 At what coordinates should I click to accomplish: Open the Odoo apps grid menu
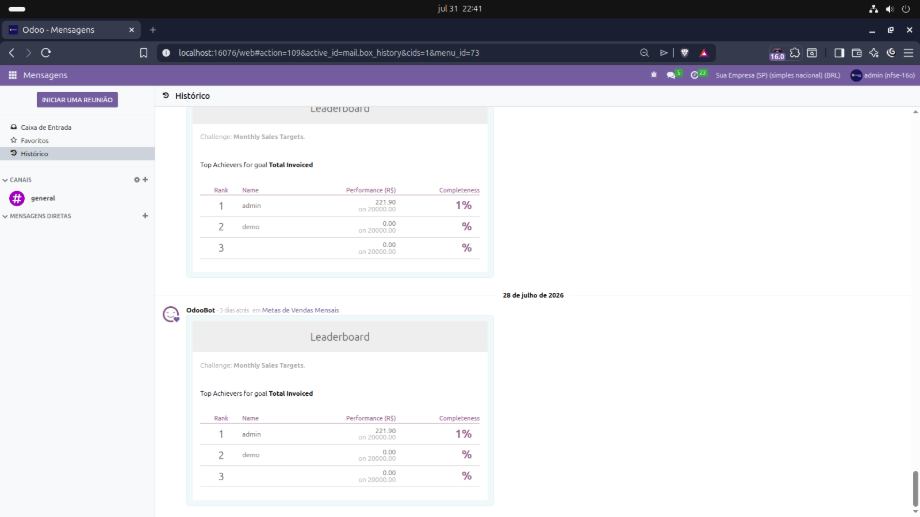[x=12, y=75]
